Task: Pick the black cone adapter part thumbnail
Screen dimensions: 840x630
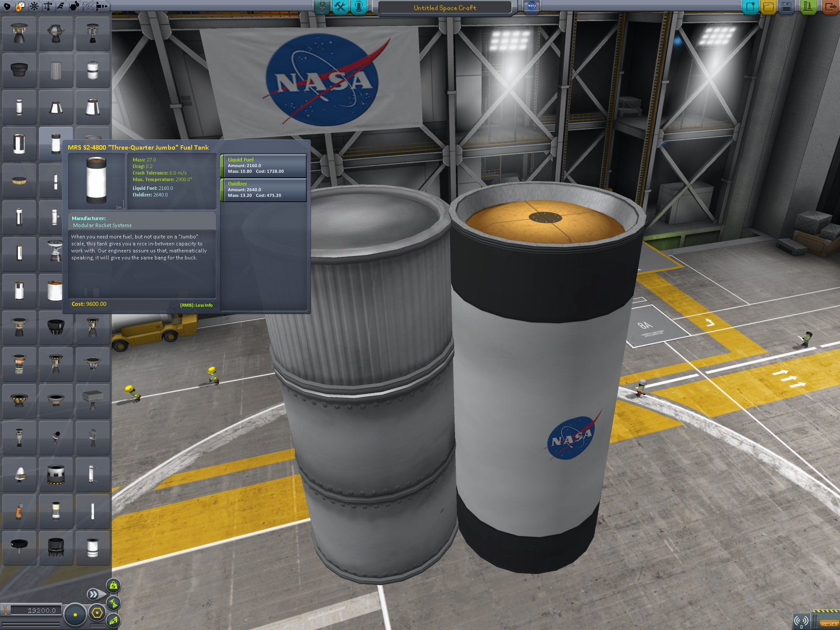Action: 19,70
